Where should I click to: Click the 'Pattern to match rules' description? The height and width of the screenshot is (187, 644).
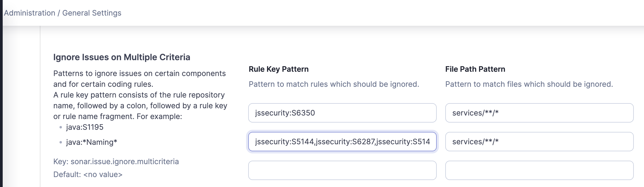[334, 84]
